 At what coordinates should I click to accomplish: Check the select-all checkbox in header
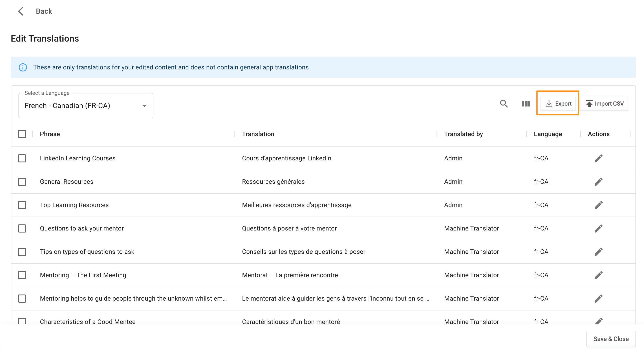[x=22, y=134]
